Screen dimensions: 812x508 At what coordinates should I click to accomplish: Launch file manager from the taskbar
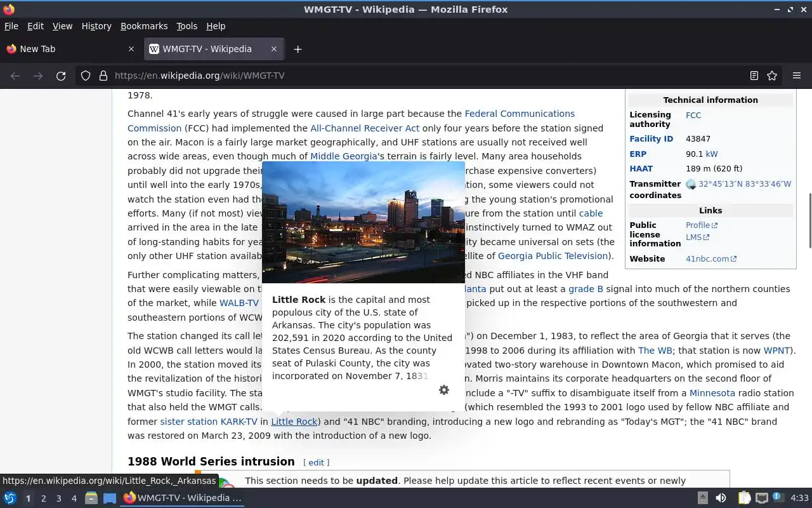coord(91,498)
